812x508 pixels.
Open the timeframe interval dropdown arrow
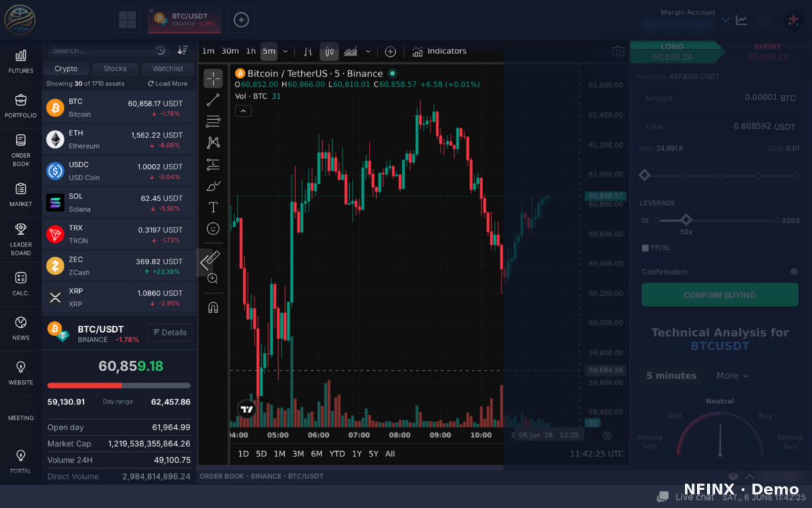285,51
